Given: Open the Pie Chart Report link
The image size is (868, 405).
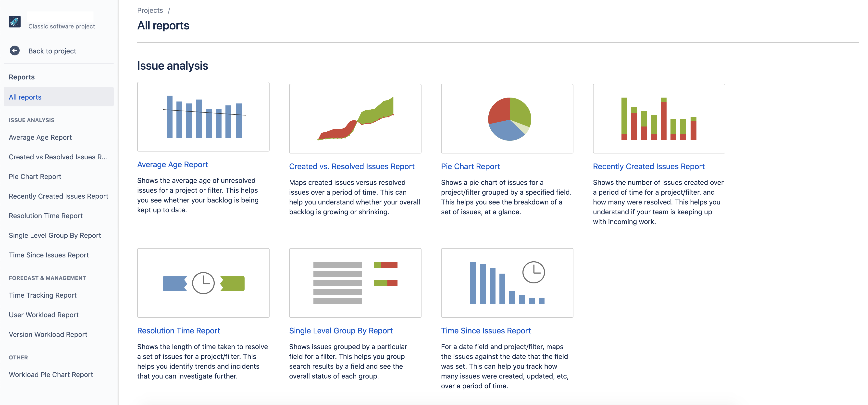Looking at the screenshot, I should (x=471, y=166).
